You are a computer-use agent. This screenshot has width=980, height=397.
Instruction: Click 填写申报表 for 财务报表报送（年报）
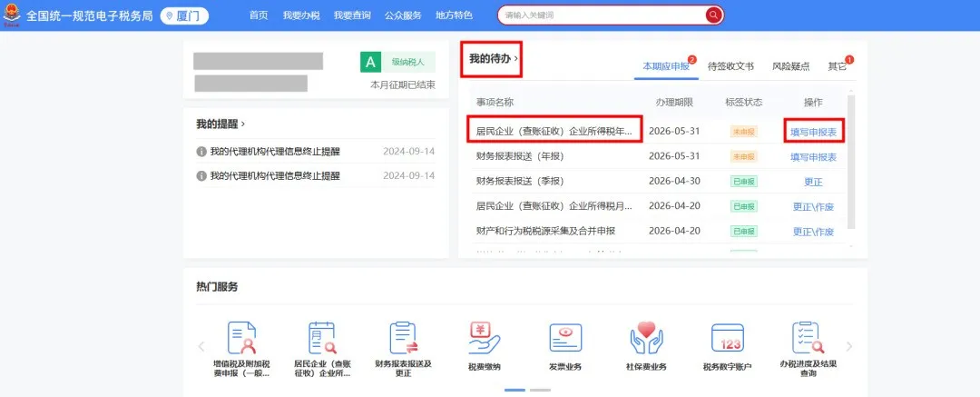pyautogui.click(x=813, y=157)
